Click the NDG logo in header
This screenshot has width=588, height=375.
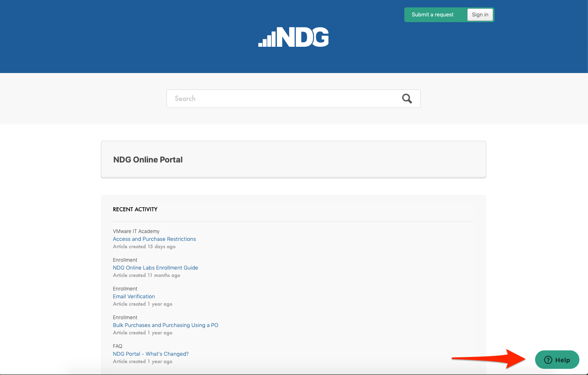294,37
